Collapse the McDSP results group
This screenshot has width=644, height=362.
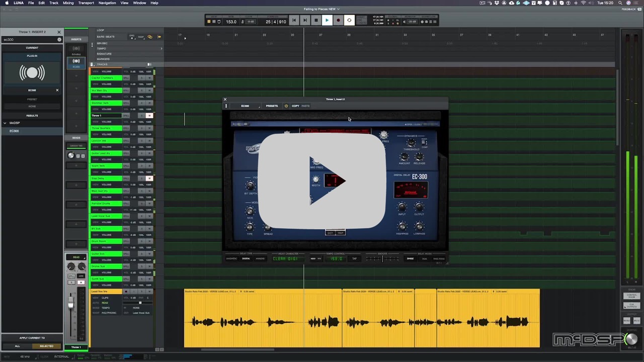coord(5,123)
